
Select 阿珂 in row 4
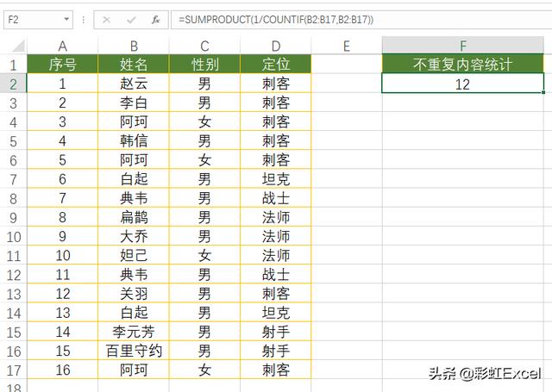pyautogui.click(x=134, y=121)
